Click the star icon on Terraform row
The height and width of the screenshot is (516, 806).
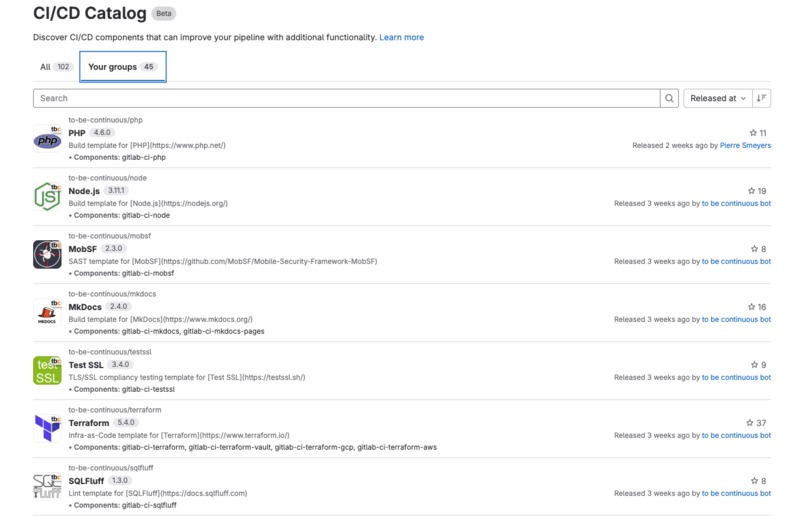[x=750, y=423]
